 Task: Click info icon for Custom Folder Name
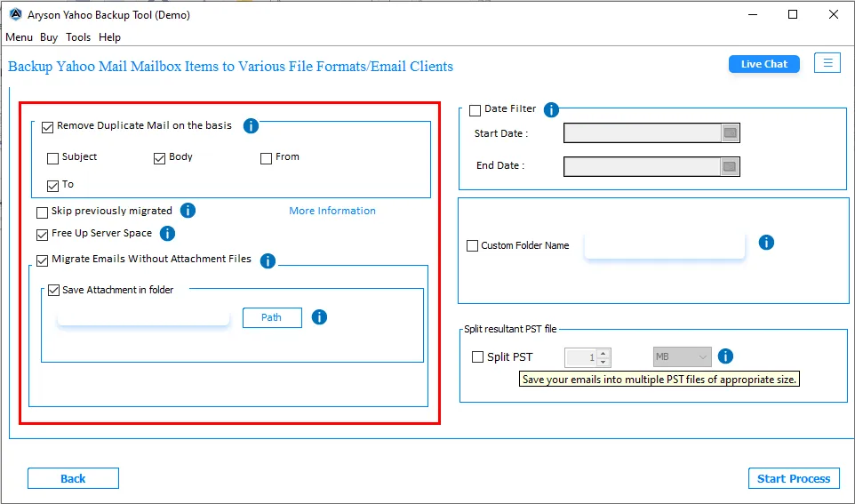coord(766,243)
